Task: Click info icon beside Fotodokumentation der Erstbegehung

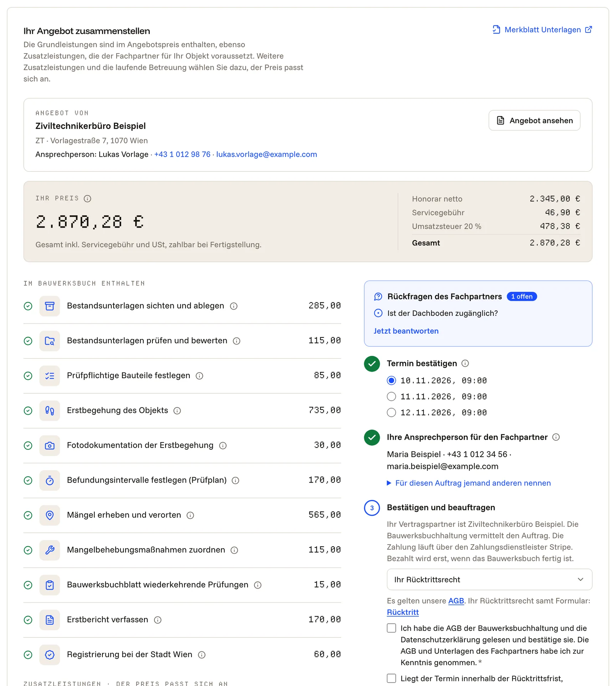Action: pos(223,446)
